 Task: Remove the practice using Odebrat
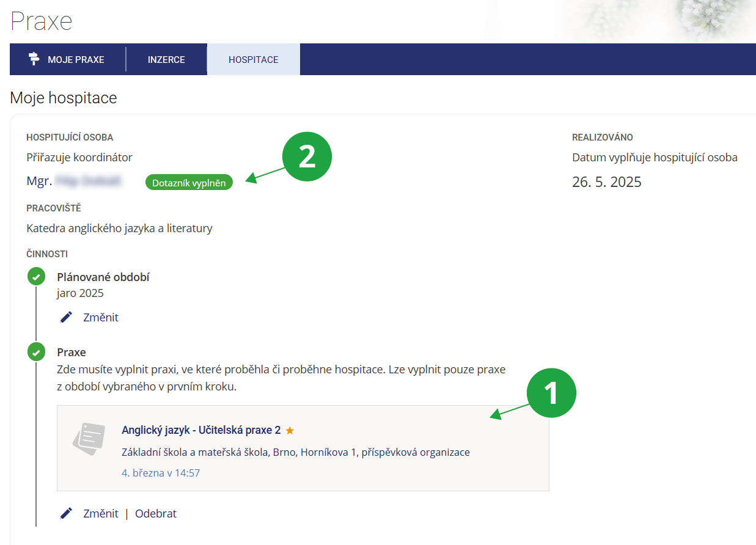156,513
